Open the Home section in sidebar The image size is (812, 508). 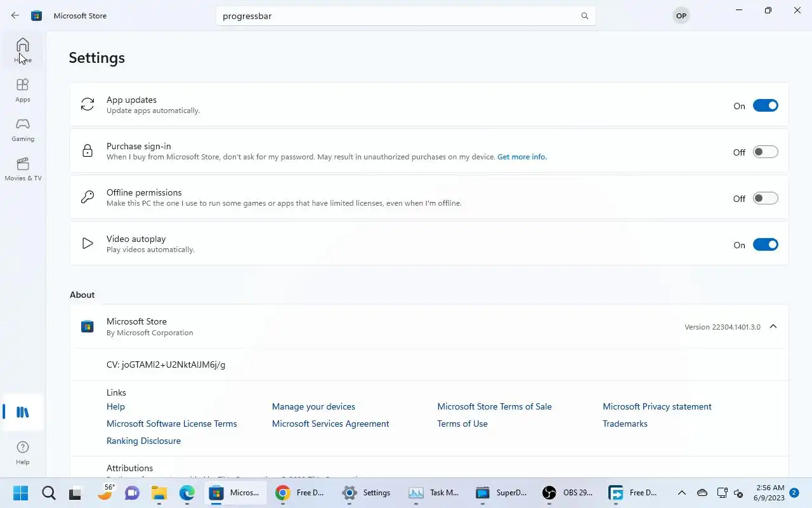click(23, 50)
